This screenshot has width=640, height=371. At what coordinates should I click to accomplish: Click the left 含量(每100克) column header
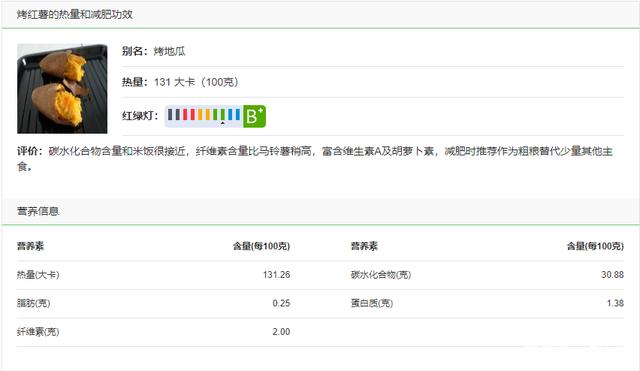tap(262, 246)
